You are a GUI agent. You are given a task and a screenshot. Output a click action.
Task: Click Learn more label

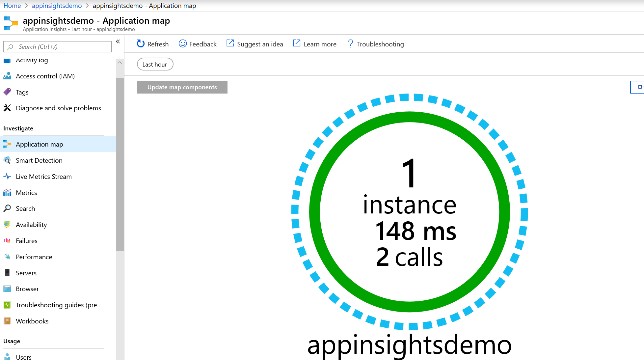pyautogui.click(x=320, y=44)
